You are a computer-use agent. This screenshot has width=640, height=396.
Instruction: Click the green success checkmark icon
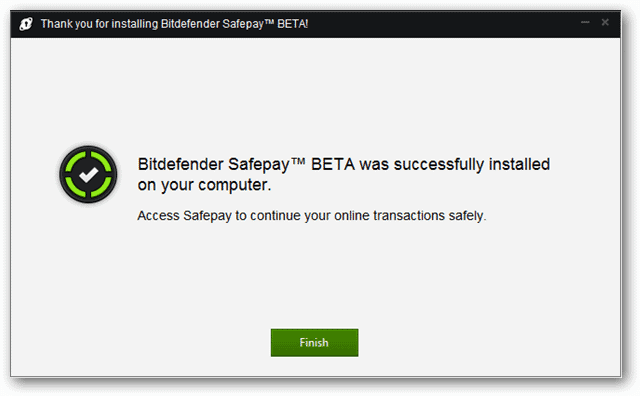pos(88,174)
